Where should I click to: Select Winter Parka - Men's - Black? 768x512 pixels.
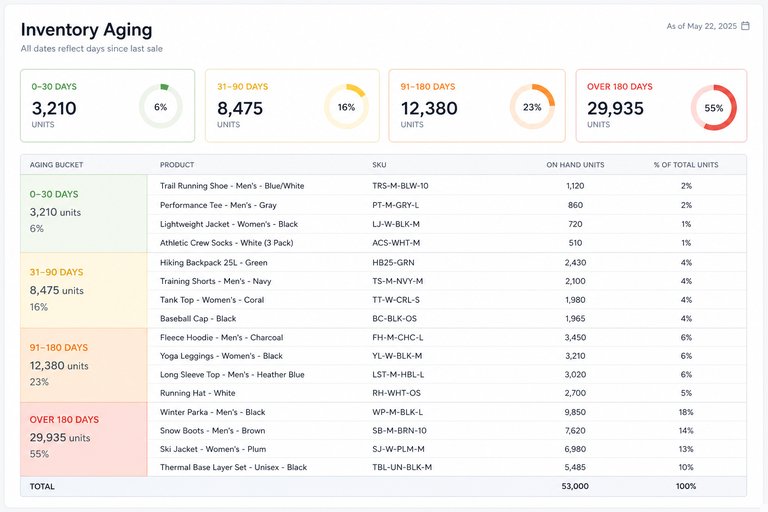213,413
